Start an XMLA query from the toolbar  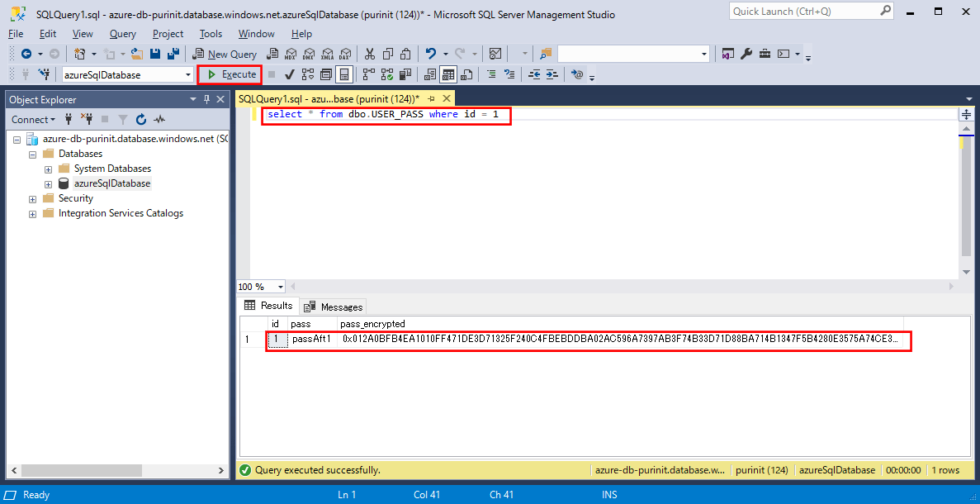(327, 55)
